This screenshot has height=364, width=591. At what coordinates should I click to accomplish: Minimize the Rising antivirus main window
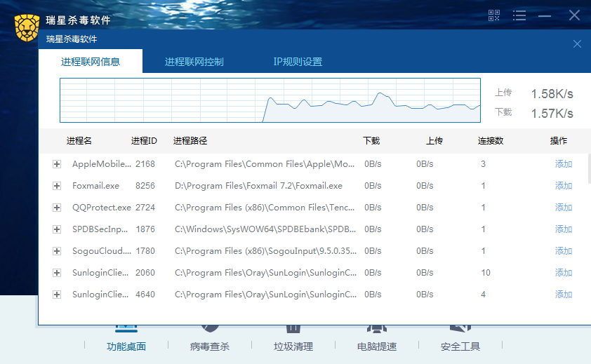(545, 16)
